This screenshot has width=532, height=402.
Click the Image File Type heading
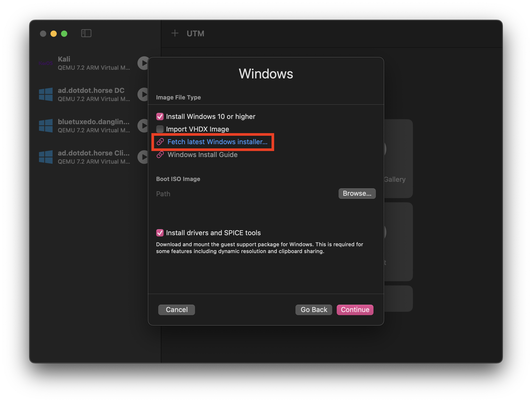(178, 97)
